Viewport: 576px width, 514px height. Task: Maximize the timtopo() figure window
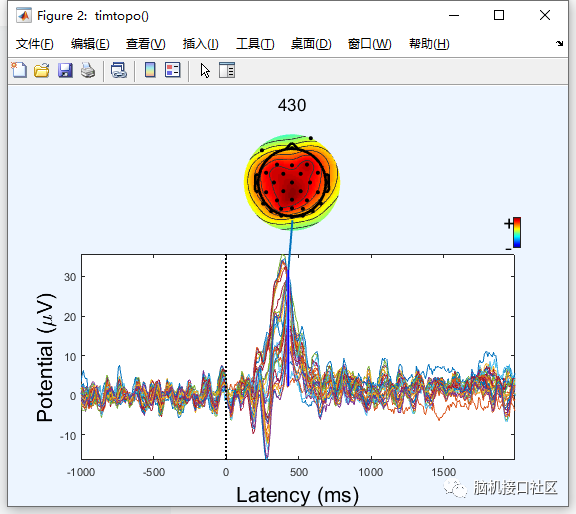499,15
